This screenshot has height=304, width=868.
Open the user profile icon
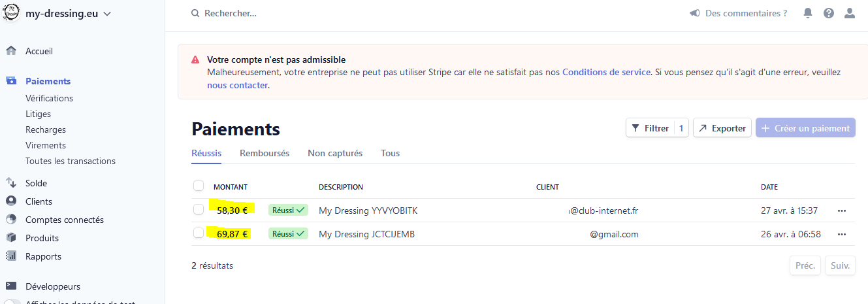(849, 13)
